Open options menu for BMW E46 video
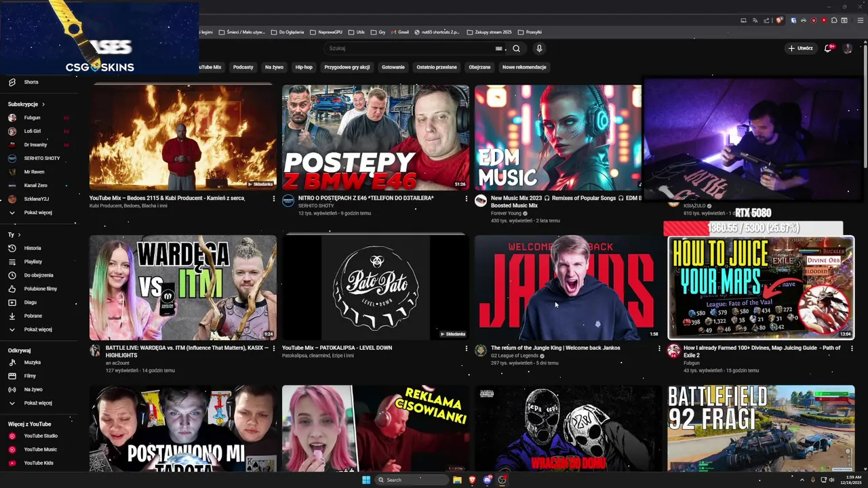Image resolution: width=868 pixels, height=488 pixels. 466,199
